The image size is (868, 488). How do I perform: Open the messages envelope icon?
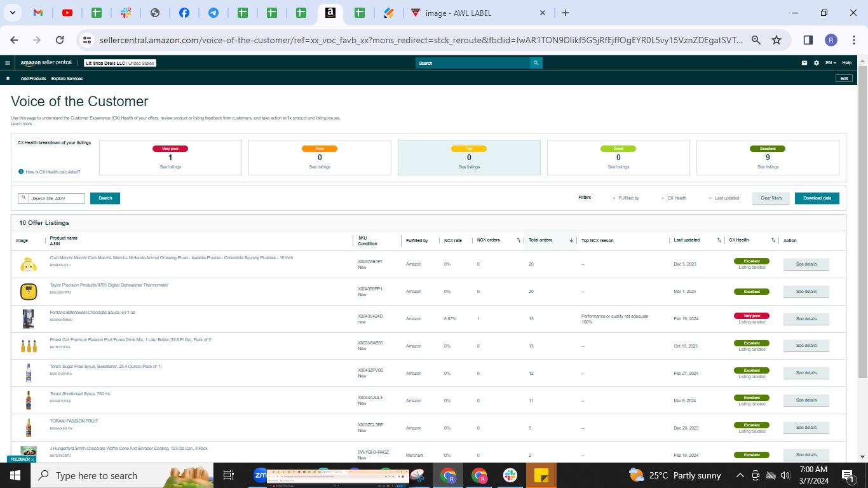coord(804,63)
